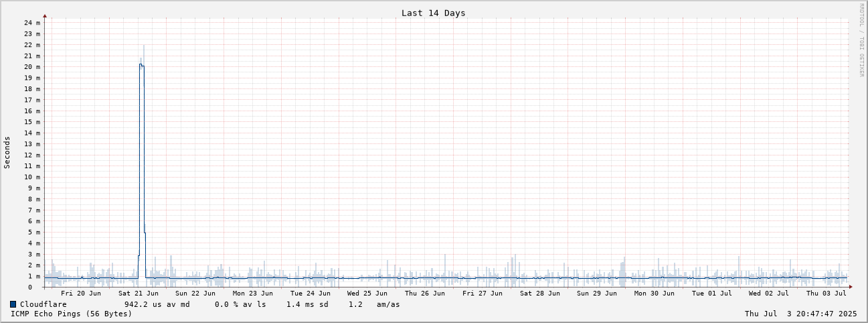Click the '1.4 ms sd' deviation value
868x323 pixels.
(x=307, y=304)
